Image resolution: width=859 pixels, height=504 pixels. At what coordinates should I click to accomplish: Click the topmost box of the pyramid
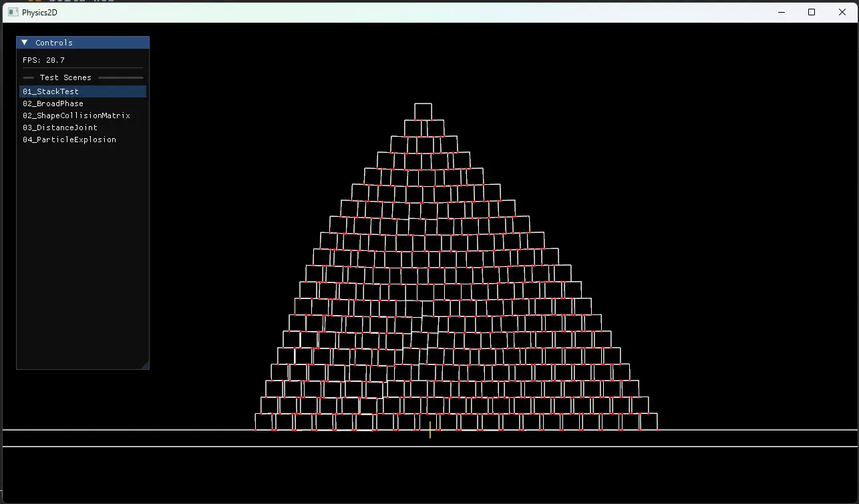tap(423, 111)
